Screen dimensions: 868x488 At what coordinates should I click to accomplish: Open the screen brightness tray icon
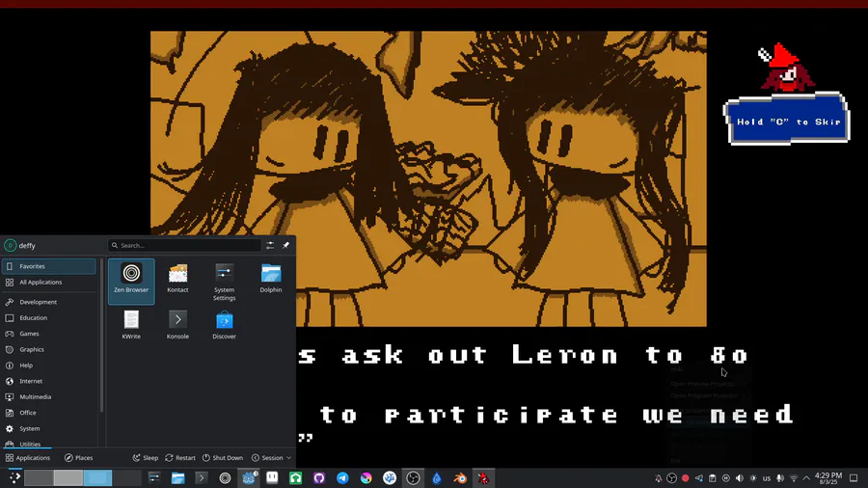753,478
